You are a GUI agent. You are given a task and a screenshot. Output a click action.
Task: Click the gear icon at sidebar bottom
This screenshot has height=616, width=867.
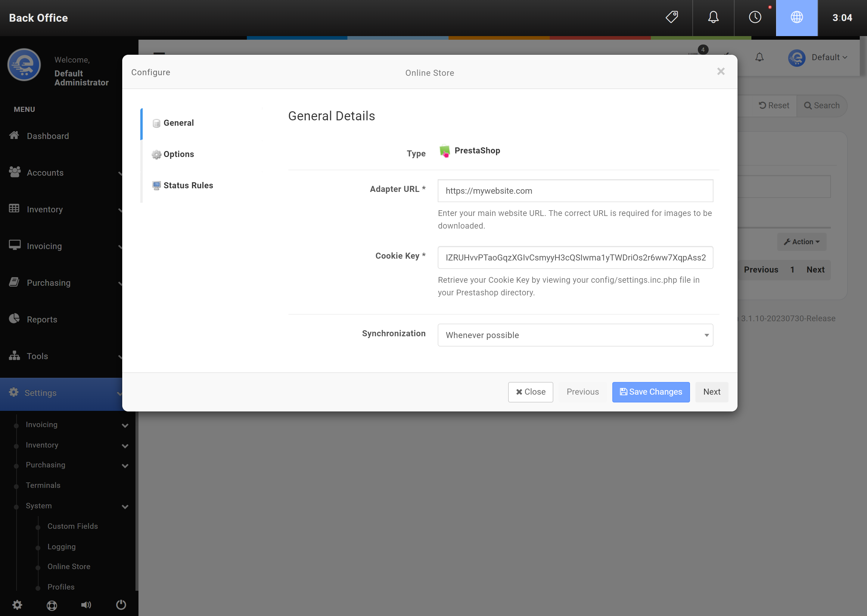(17, 605)
